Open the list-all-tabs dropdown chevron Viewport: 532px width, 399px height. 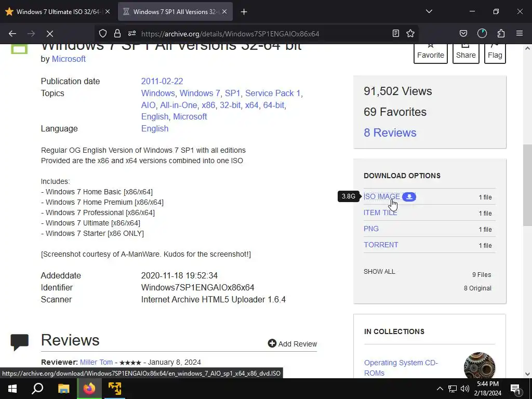click(429, 11)
